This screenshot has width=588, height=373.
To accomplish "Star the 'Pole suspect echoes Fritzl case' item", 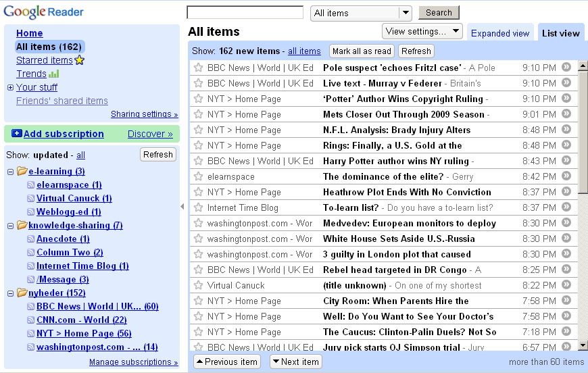I will coord(199,68).
